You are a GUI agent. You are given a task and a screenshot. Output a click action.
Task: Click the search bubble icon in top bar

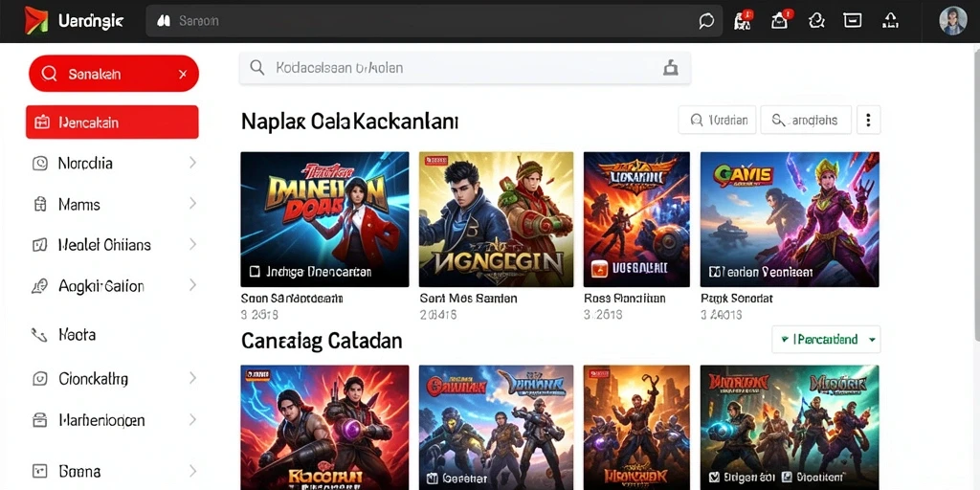tap(706, 21)
